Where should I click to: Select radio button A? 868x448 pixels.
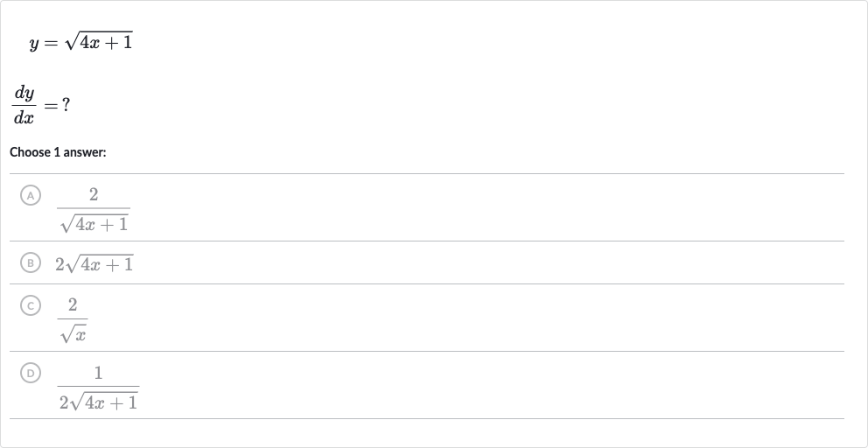[x=31, y=195]
